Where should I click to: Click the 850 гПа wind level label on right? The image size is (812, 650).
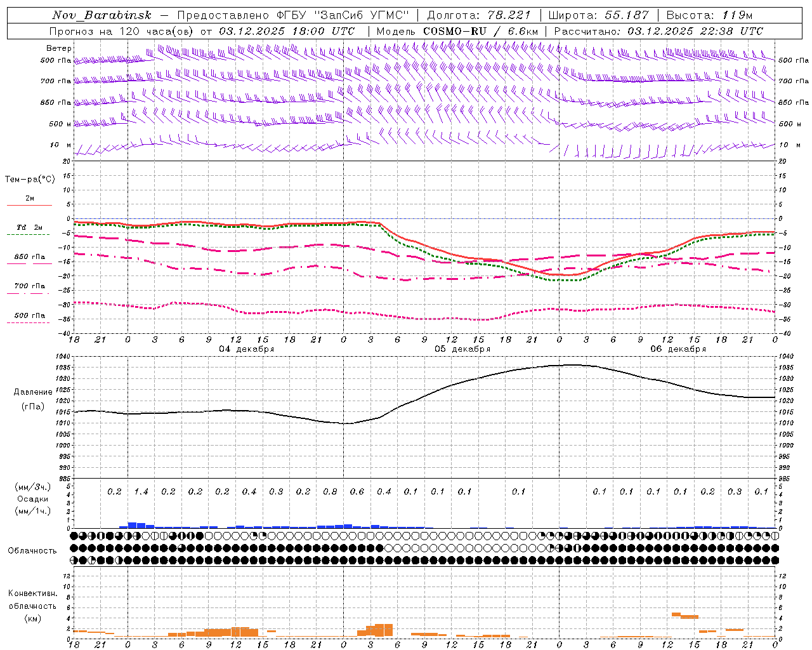[794, 102]
